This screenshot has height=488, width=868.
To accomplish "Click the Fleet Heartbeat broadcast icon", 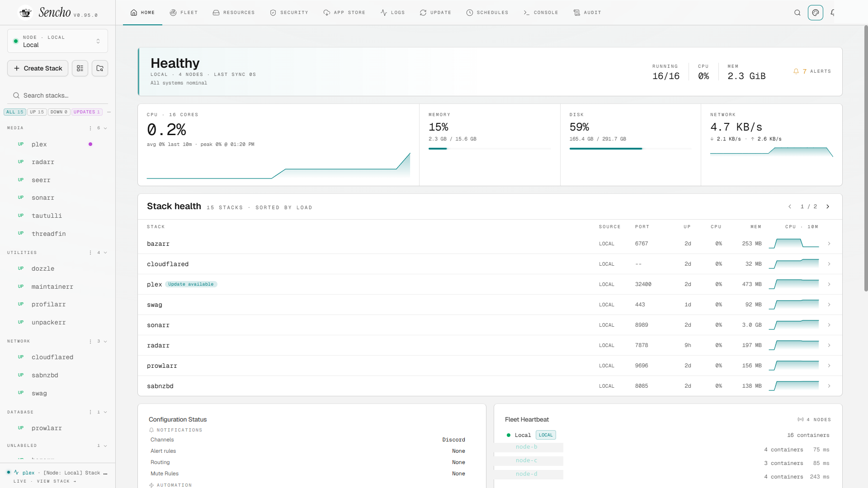I will click(801, 420).
